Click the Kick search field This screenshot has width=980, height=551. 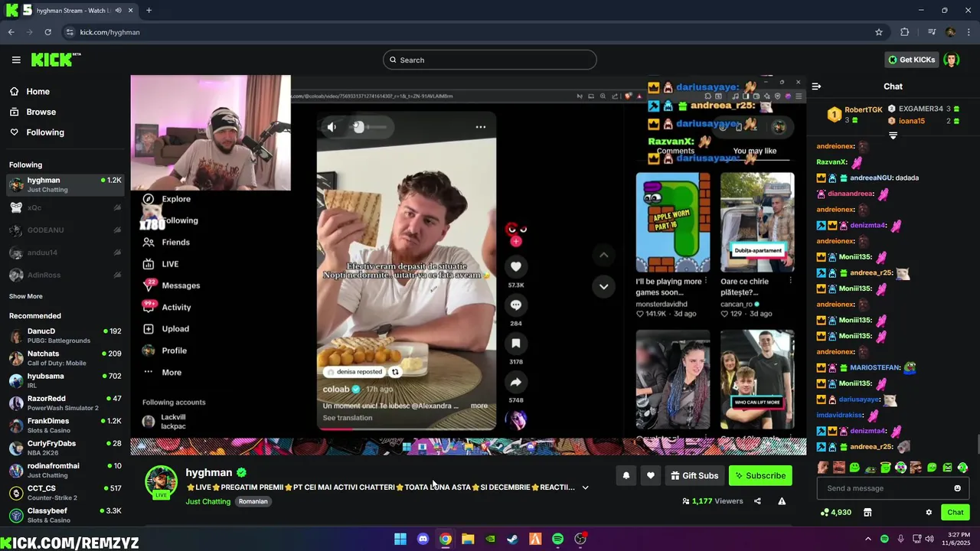490,60
